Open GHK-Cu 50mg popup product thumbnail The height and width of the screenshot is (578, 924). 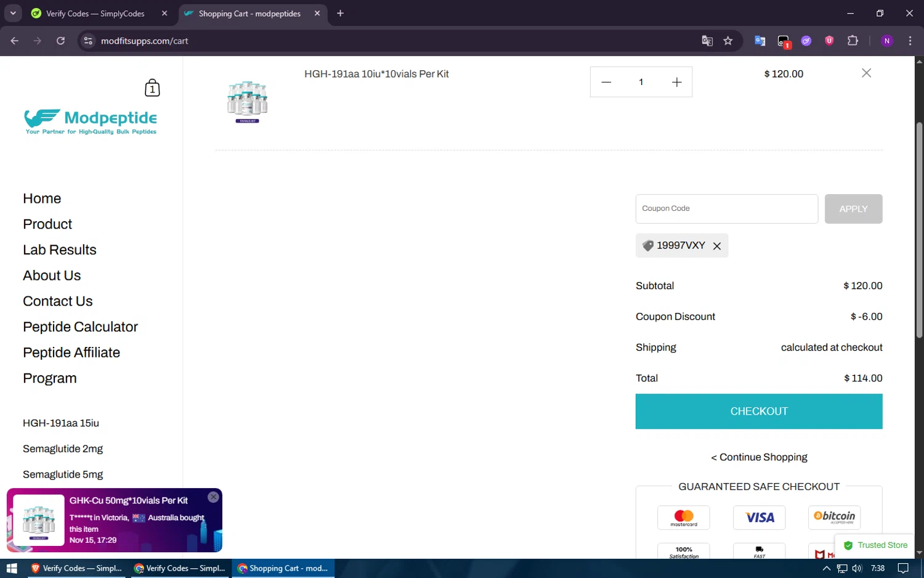point(39,520)
